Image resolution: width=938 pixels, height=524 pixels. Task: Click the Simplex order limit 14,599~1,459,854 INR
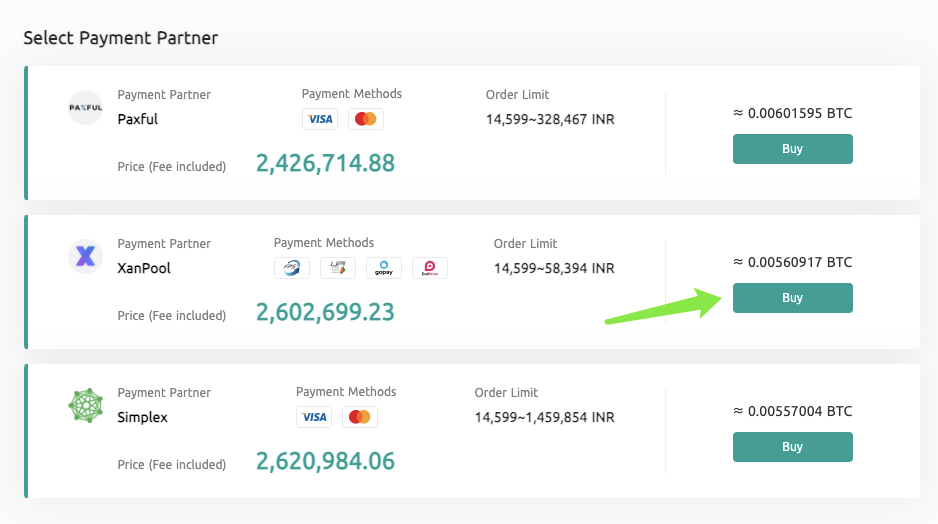(544, 417)
